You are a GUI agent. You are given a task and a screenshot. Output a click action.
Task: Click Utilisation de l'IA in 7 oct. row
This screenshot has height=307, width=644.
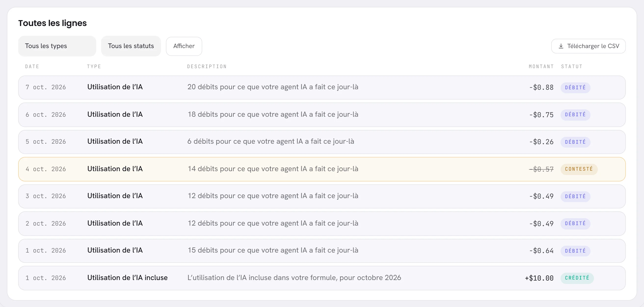click(x=115, y=87)
